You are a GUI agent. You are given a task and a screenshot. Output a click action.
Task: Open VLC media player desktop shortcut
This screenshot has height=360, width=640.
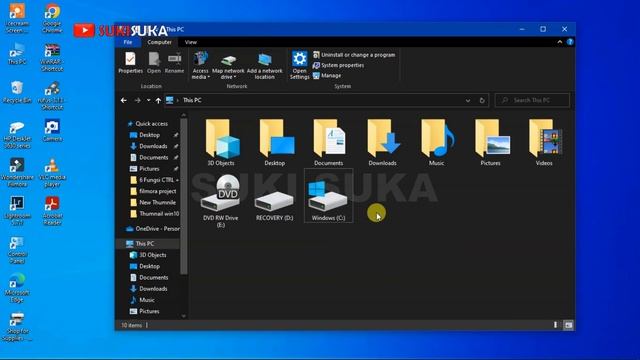(52, 173)
